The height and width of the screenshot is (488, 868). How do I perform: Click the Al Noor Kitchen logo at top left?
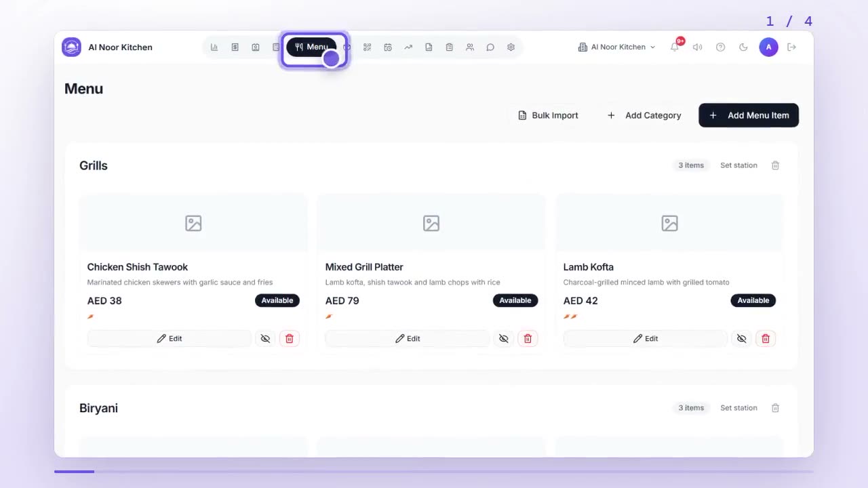pyautogui.click(x=71, y=47)
